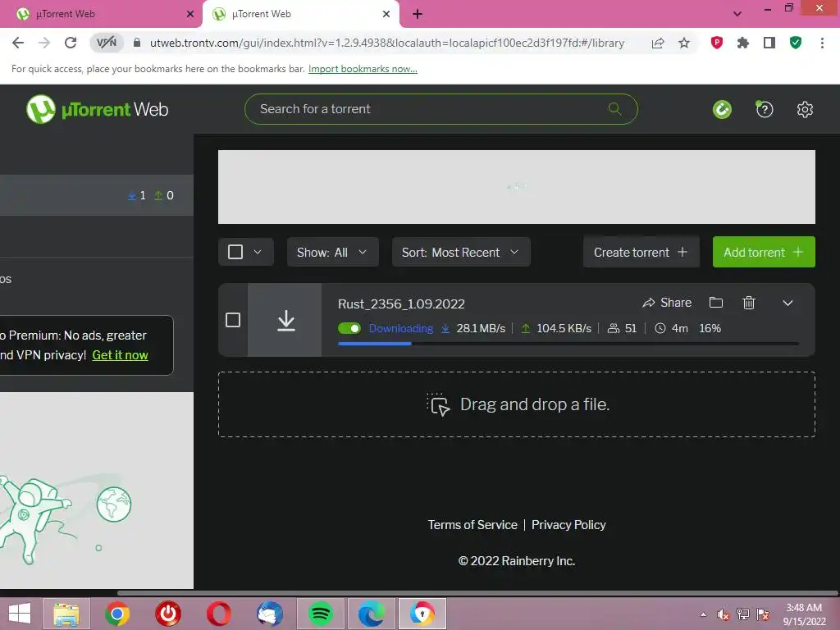
Task: Click the VPN badge in address bar
Action: click(106, 43)
